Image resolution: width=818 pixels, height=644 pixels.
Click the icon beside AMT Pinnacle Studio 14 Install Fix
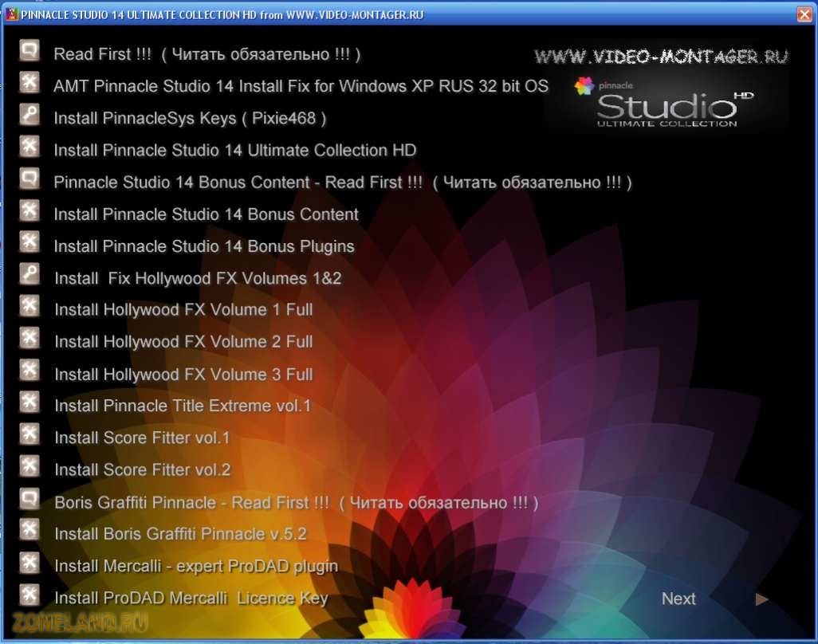(x=29, y=82)
